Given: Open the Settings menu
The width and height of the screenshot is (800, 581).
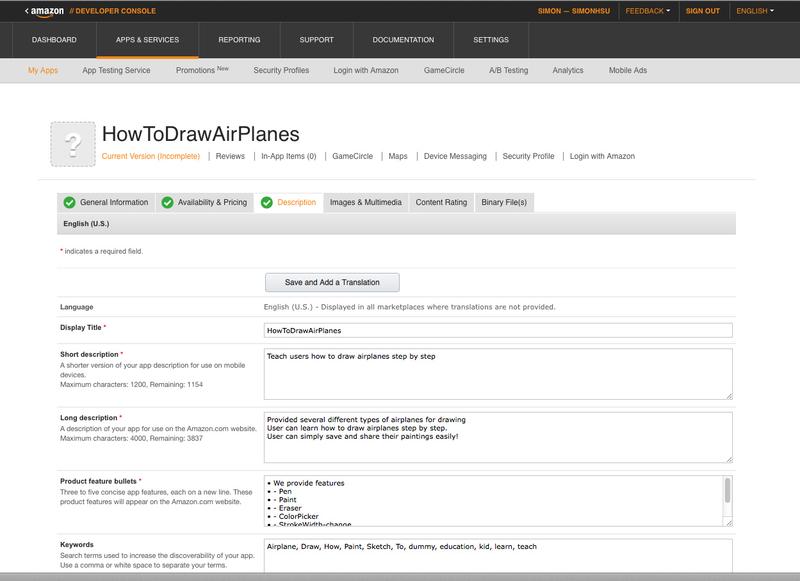Looking at the screenshot, I should pos(491,40).
